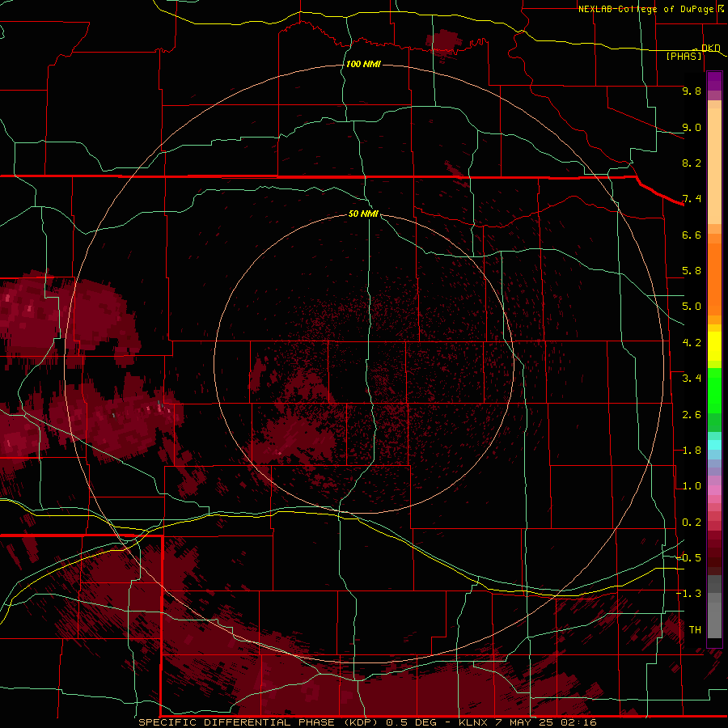Click the 9.8 value on the color scale
This screenshot has height=728, width=728.
coord(692,91)
